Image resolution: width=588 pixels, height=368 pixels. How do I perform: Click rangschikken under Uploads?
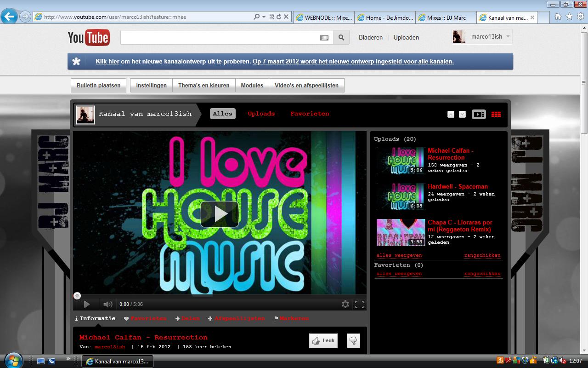[482, 255]
